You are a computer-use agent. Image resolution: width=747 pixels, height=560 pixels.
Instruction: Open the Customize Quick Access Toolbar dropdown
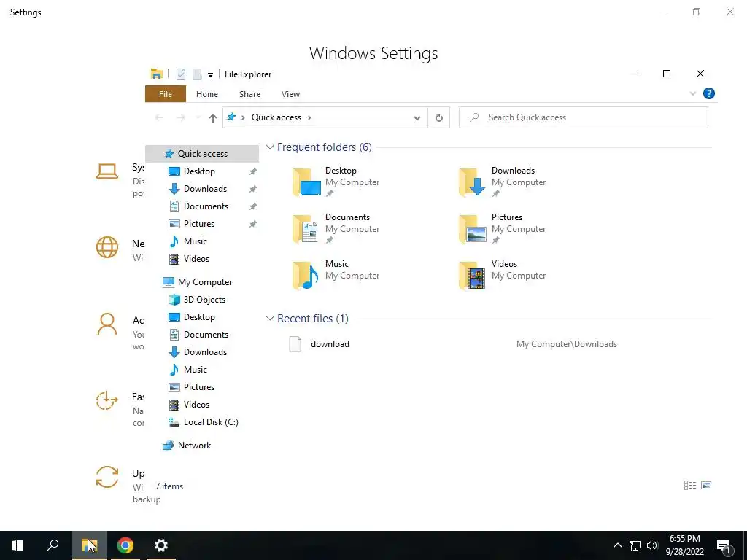[210, 75]
